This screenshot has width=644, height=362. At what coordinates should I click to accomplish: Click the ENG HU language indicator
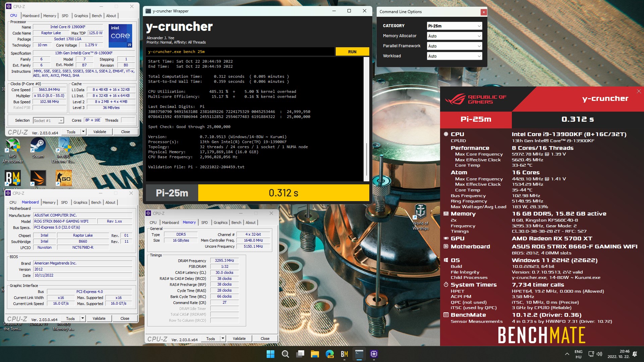[x=578, y=354]
